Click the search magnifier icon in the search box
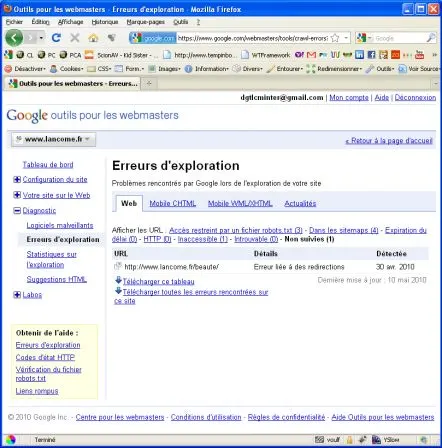This screenshot has width=442, height=448. [x=431, y=38]
